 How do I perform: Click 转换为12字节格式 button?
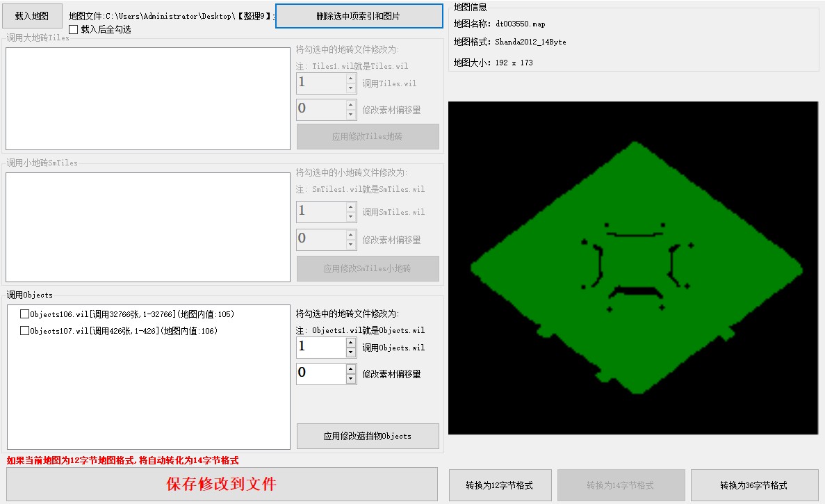point(500,485)
